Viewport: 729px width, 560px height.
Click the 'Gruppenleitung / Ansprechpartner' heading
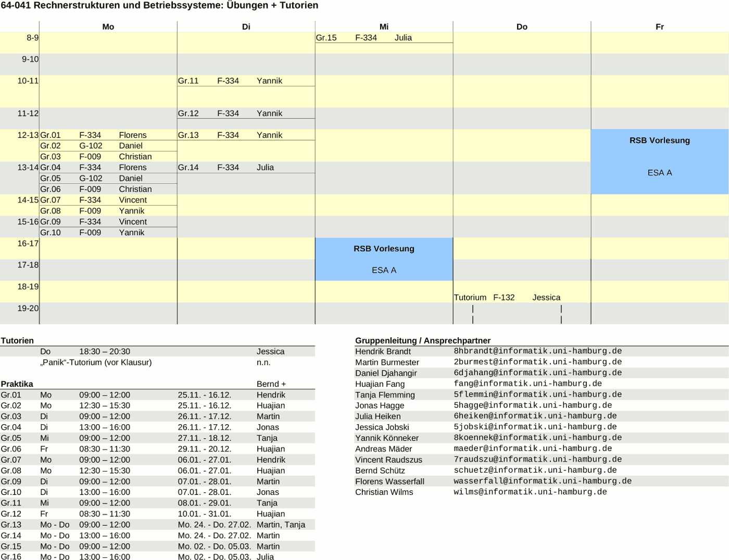(423, 341)
